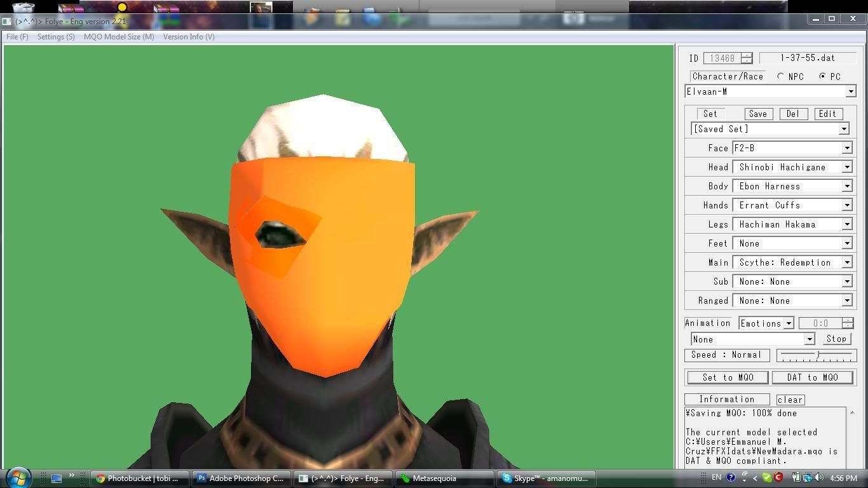Viewport: 868px width, 488px height.
Task: Click the clear information button
Action: point(790,400)
